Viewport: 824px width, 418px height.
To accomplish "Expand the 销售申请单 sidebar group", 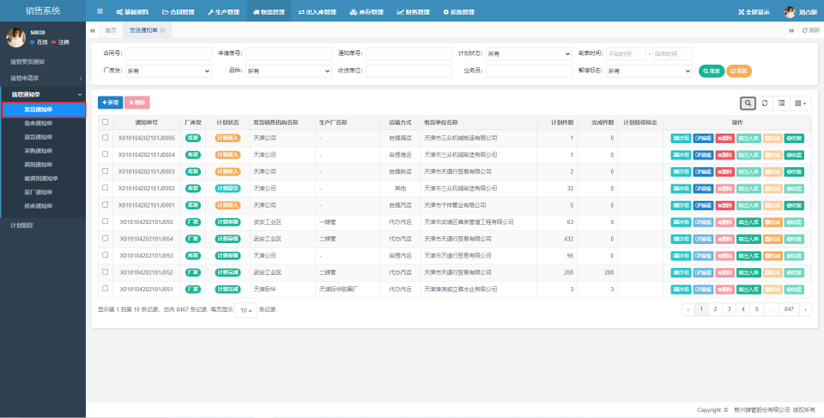I will (x=43, y=78).
